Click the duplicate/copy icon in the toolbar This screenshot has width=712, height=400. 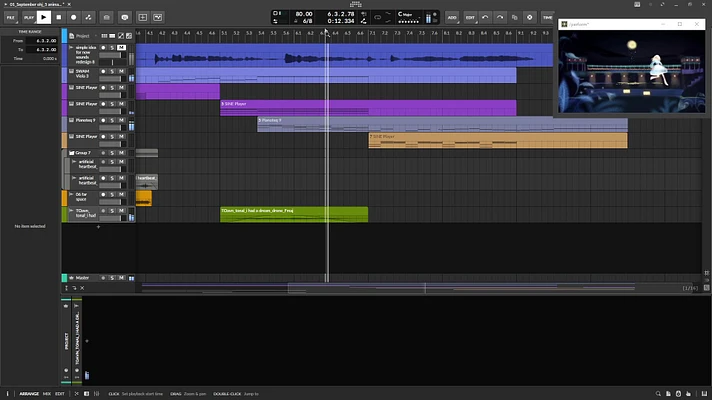click(514, 17)
